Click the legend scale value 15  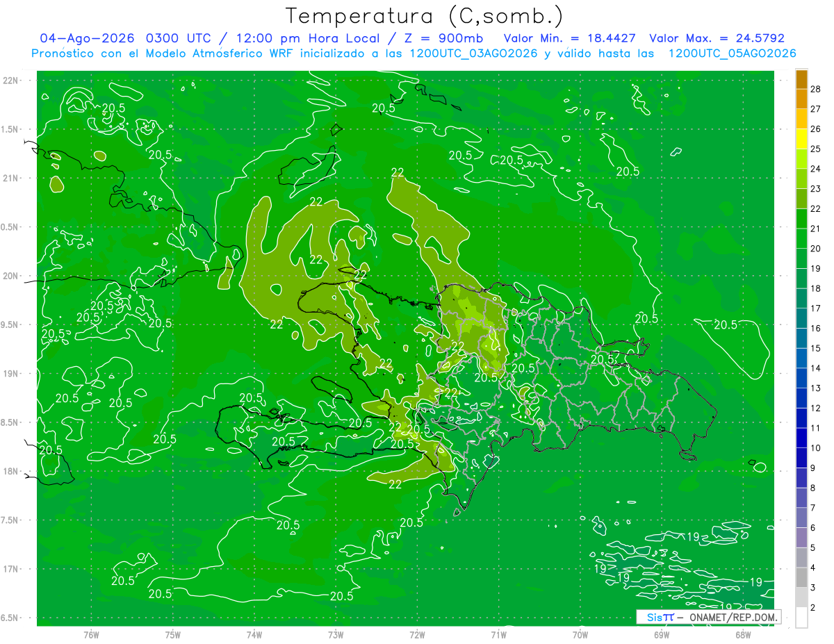click(816, 349)
